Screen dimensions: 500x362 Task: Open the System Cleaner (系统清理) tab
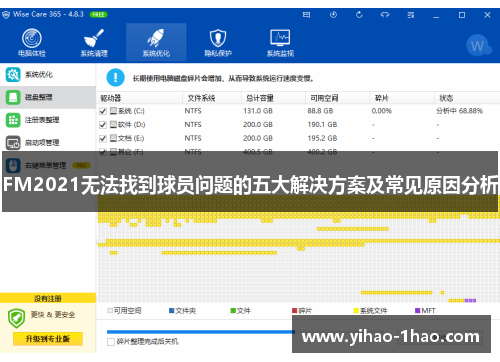(x=94, y=43)
